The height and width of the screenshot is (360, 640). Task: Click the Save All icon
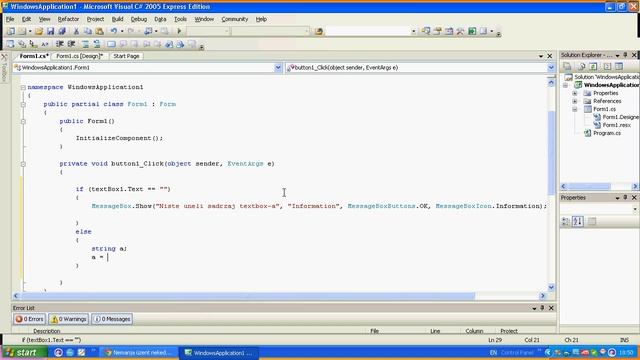click(62, 31)
